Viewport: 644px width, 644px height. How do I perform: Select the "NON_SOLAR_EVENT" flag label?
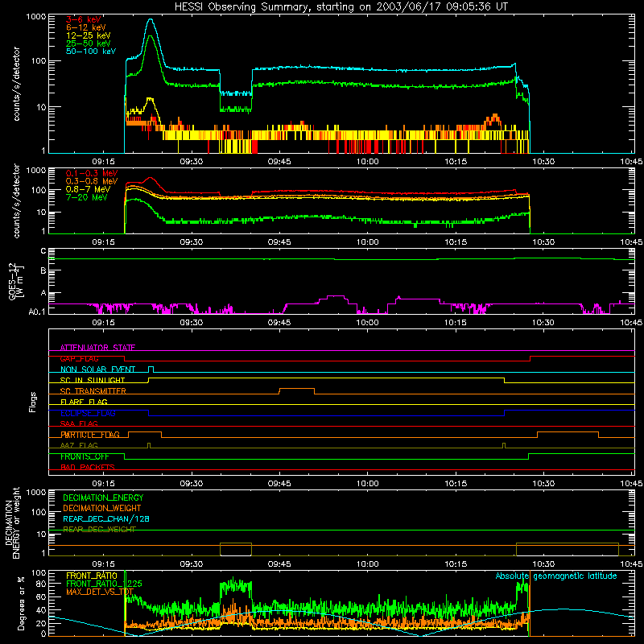[x=97, y=369]
